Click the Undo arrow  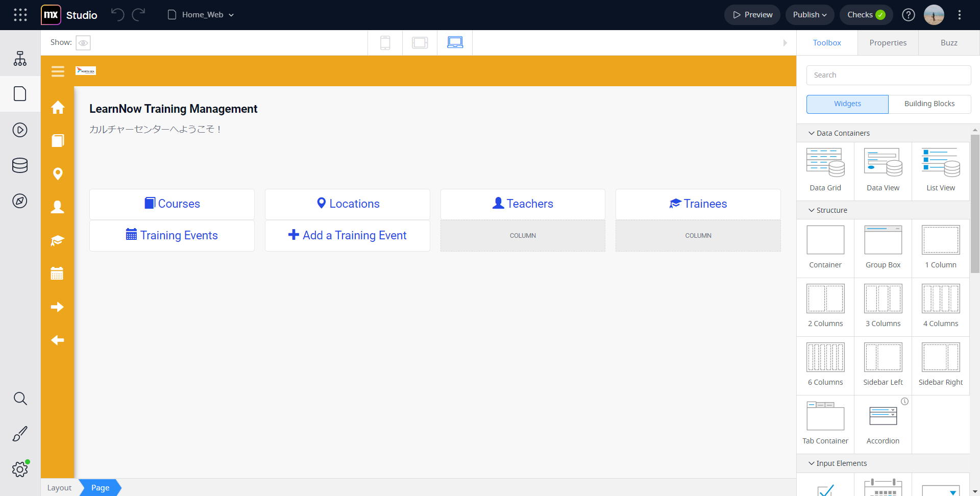[117, 15]
